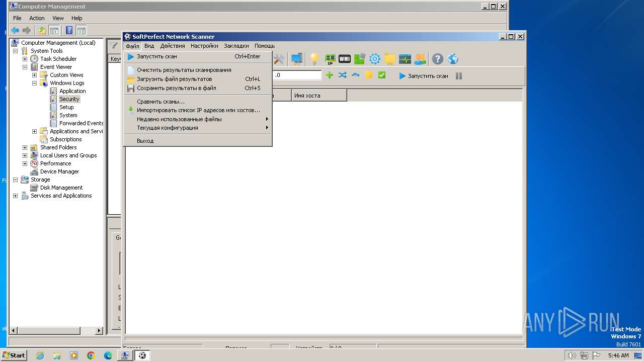The height and width of the screenshot is (362, 644).
Task: Click the green checkmark icon
Action: point(382,75)
